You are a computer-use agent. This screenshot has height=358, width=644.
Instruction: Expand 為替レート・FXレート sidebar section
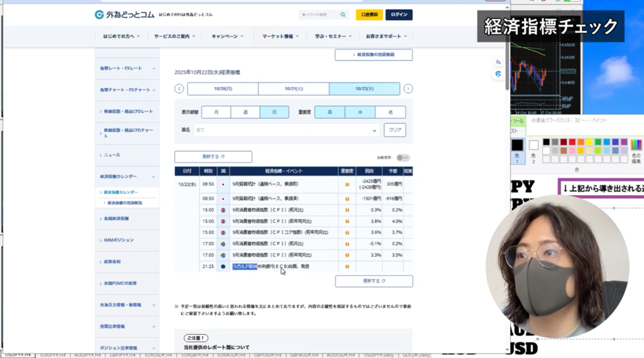pos(126,68)
